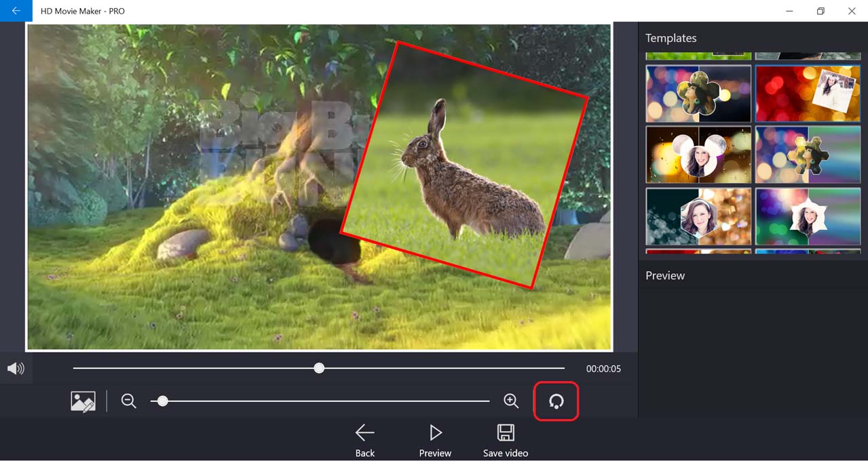Image resolution: width=868 pixels, height=461 pixels.
Task: Choose the Mickey-shaped frame template
Action: [x=698, y=155]
